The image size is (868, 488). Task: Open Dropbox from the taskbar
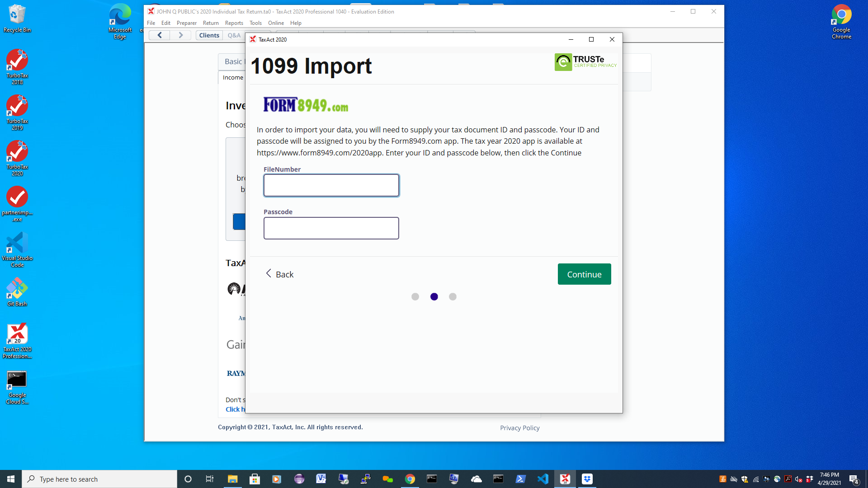point(587,479)
